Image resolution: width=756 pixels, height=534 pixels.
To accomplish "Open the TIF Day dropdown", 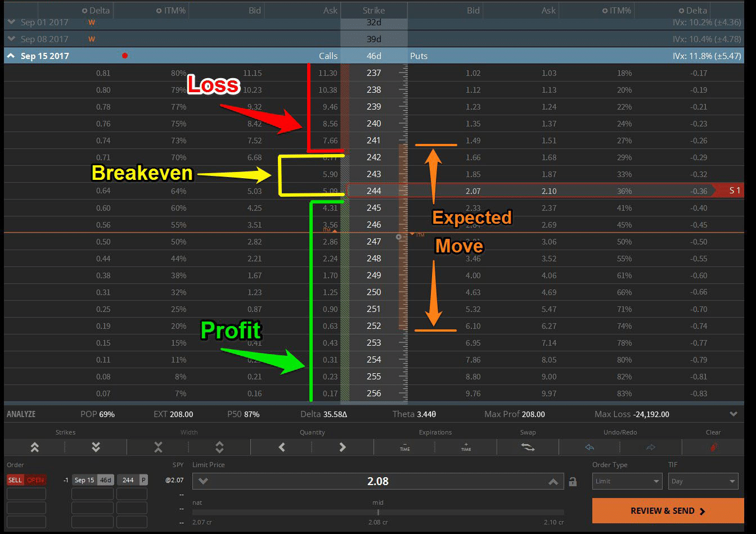I will coord(703,481).
